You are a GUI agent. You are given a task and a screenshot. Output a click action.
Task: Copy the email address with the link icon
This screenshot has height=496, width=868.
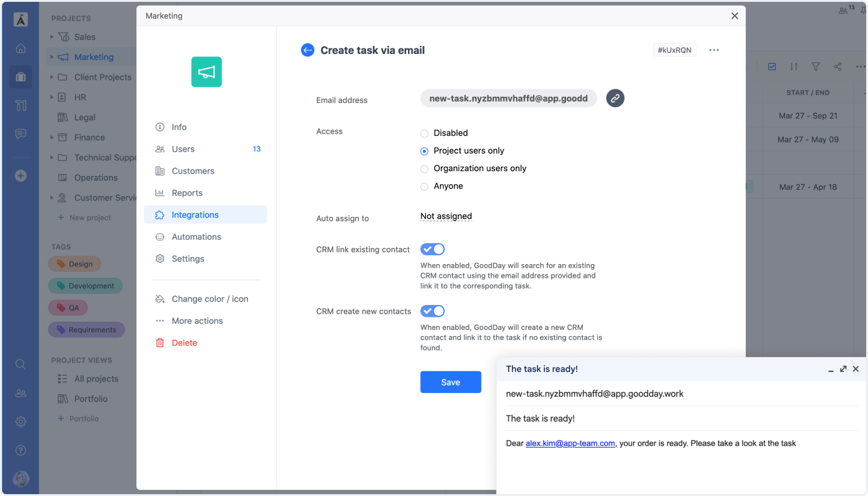pyautogui.click(x=615, y=98)
